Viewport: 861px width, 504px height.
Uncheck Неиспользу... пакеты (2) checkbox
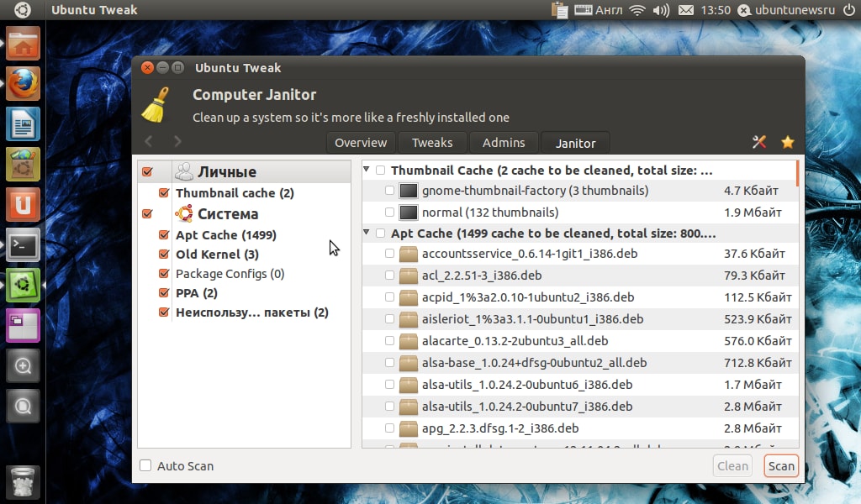(164, 312)
